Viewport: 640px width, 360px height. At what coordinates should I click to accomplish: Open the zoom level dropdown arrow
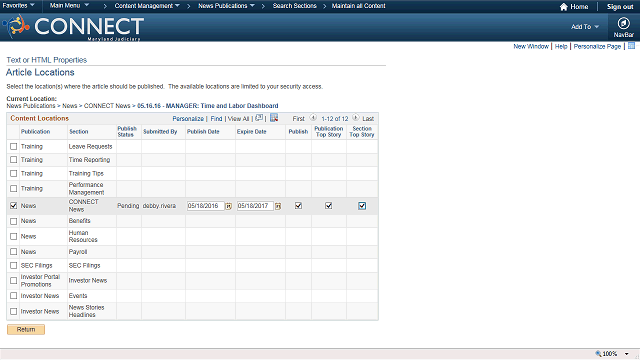click(x=627, y=354)
